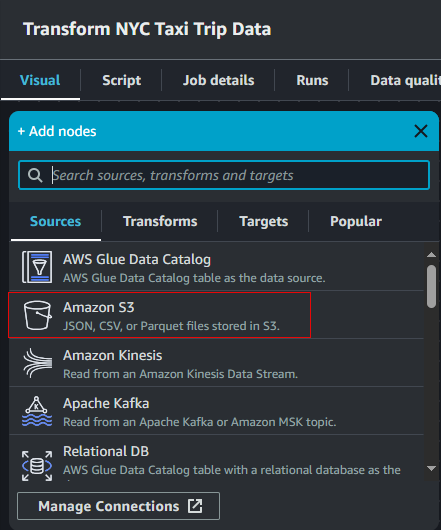Select the Apache Kafka icon
Image resolution: width=441 pixels, height=530 pixels.
pyautogui.click(x=37, y=411)
